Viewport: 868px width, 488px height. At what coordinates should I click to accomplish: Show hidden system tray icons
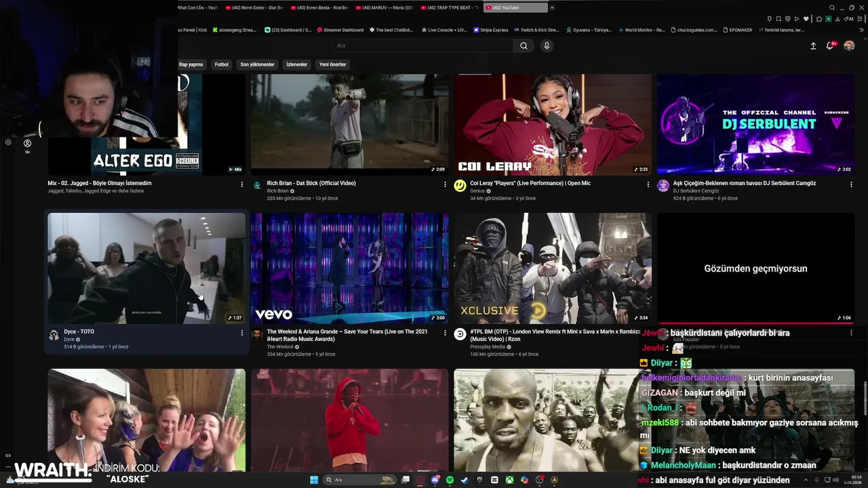(806, 480)
